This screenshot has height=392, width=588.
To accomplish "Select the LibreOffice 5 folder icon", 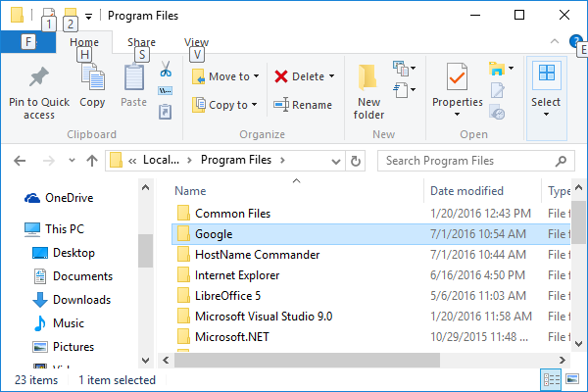I will point(183,296).
